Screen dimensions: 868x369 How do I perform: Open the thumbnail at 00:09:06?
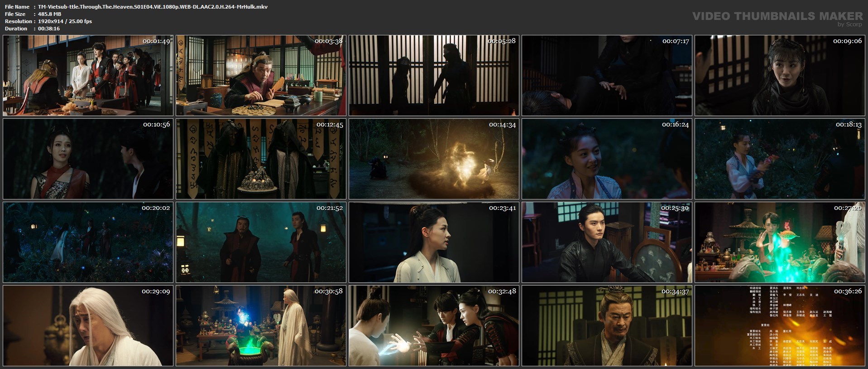click(x=780, y=75)
